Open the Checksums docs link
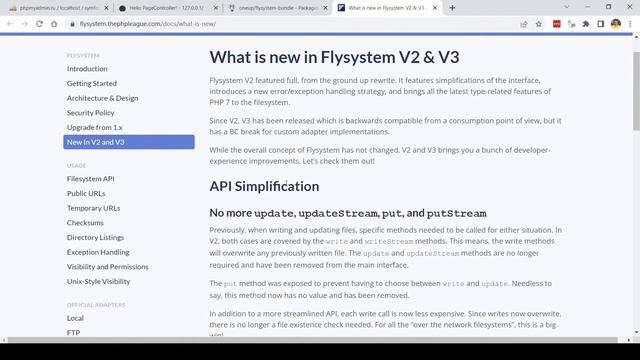The width and height of the screenshot is (640, 360). click(85, 223)
